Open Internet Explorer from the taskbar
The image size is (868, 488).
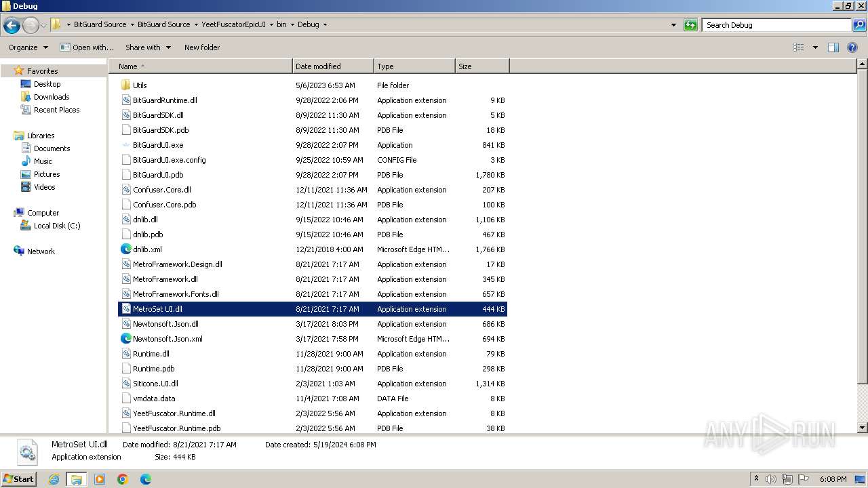click(54, 479)
